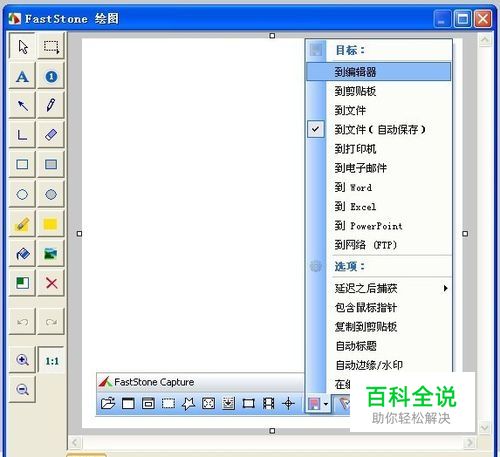
Task: Select the text tool letter A
Action: [22, 76]
